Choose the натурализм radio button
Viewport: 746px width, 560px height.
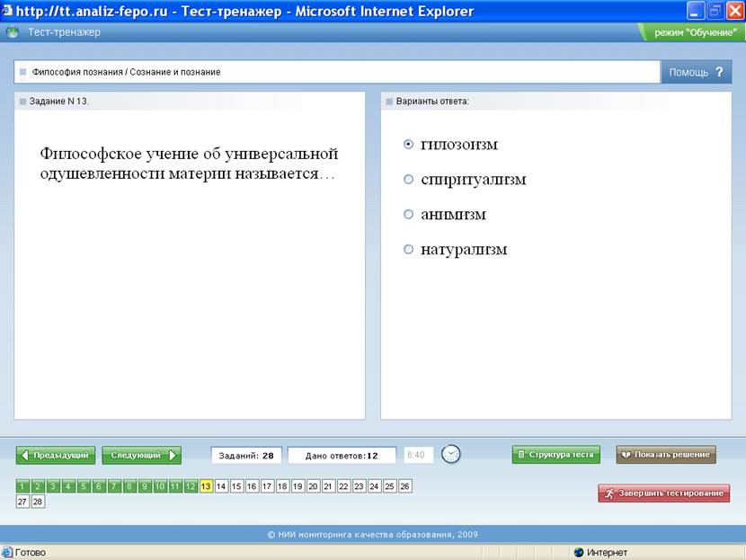tap(408, 249)
